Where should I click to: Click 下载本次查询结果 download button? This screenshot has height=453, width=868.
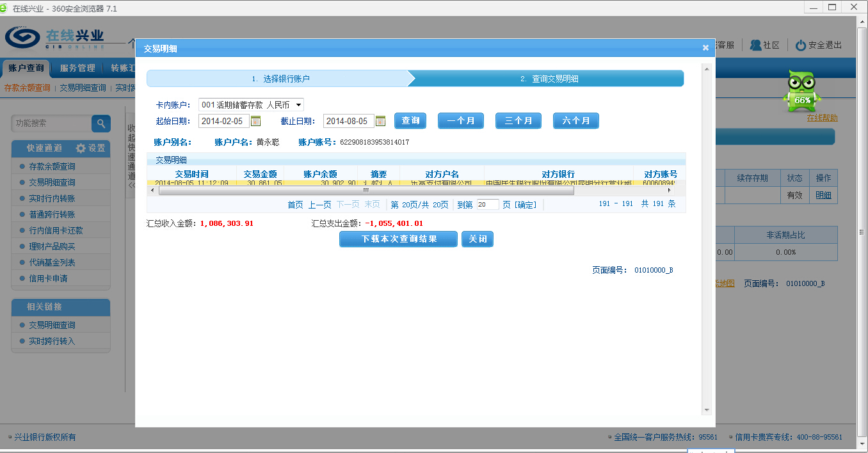point(398,239)
